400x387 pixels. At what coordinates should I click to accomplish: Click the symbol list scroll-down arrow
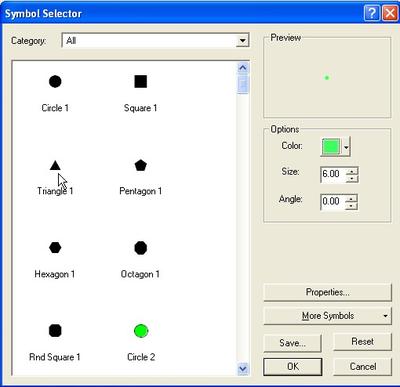coord(243,369)
